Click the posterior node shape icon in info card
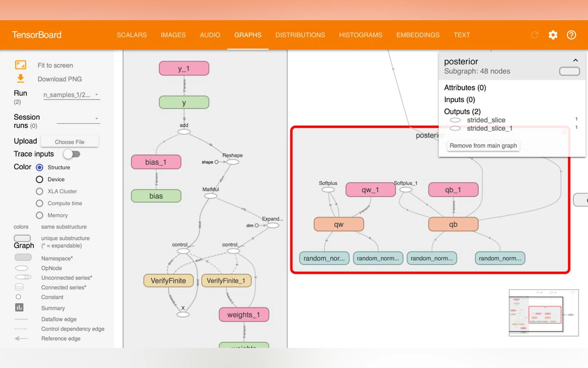588x368 pixels. point(569,71)
